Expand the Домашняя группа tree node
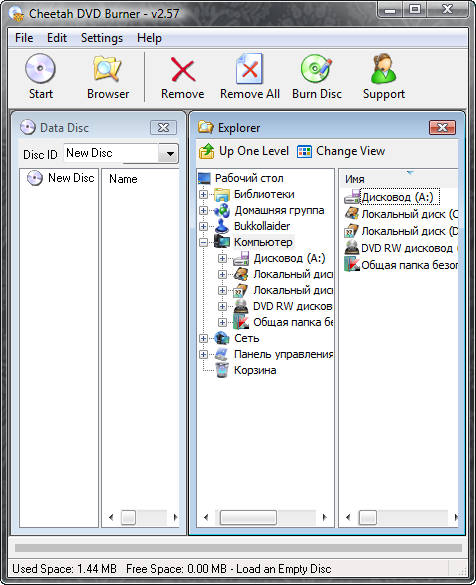 203,210
